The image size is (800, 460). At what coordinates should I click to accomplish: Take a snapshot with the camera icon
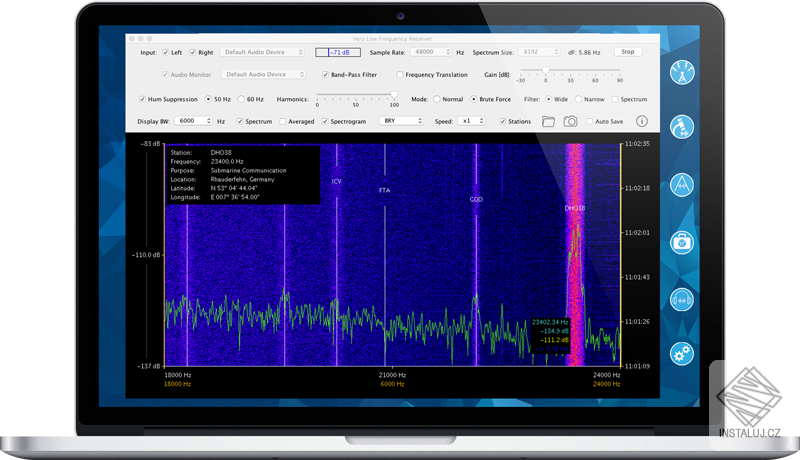[570, 121]
